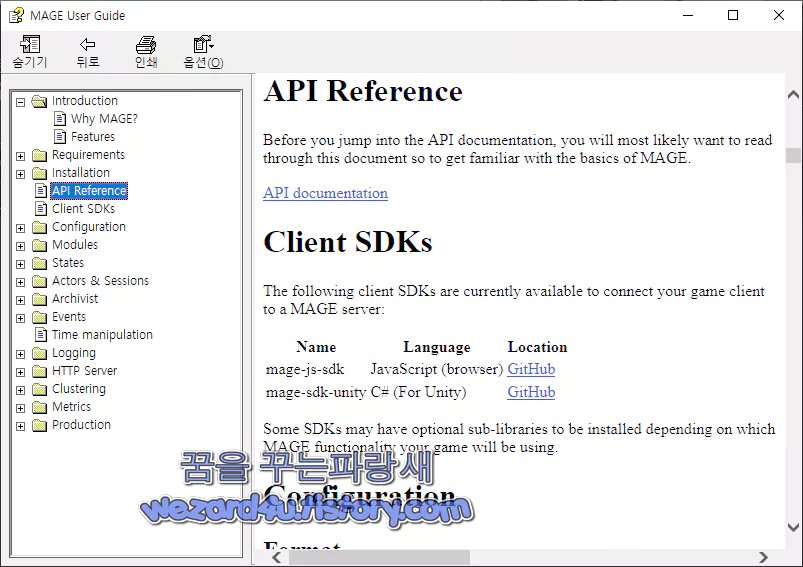Click the Archivist folder icon
803x567 pixels.
point(39,299)
